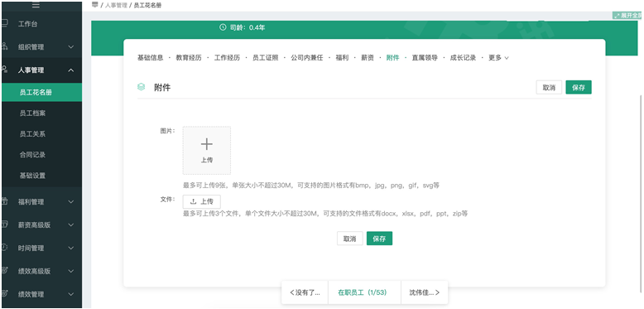Switch to the 成长记录 tab
644x309 pixels.
463,58
